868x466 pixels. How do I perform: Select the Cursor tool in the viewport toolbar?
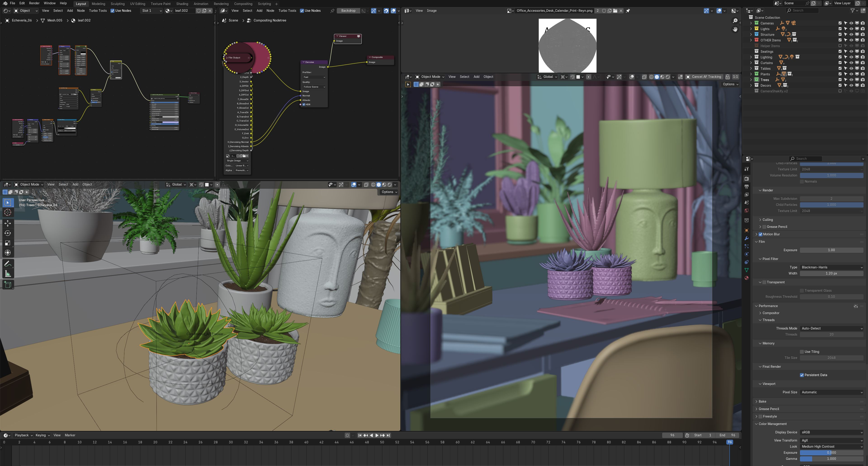coord(8,213)
